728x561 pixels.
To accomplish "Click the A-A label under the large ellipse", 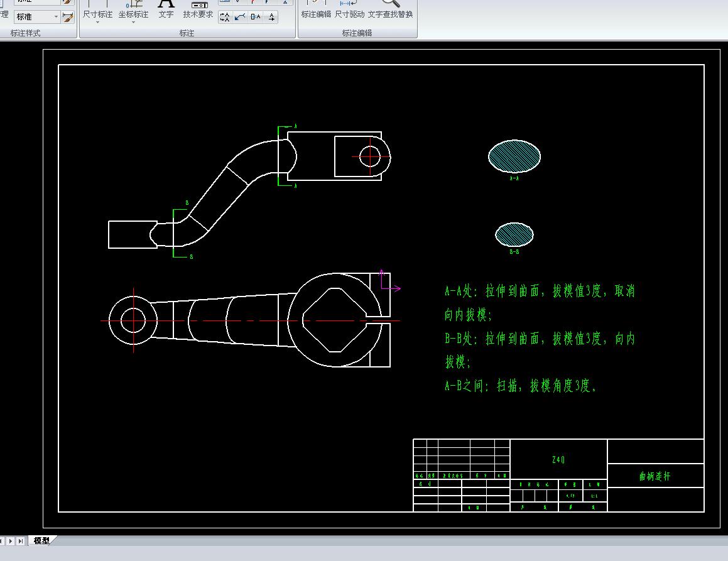I will pos(514,178).
